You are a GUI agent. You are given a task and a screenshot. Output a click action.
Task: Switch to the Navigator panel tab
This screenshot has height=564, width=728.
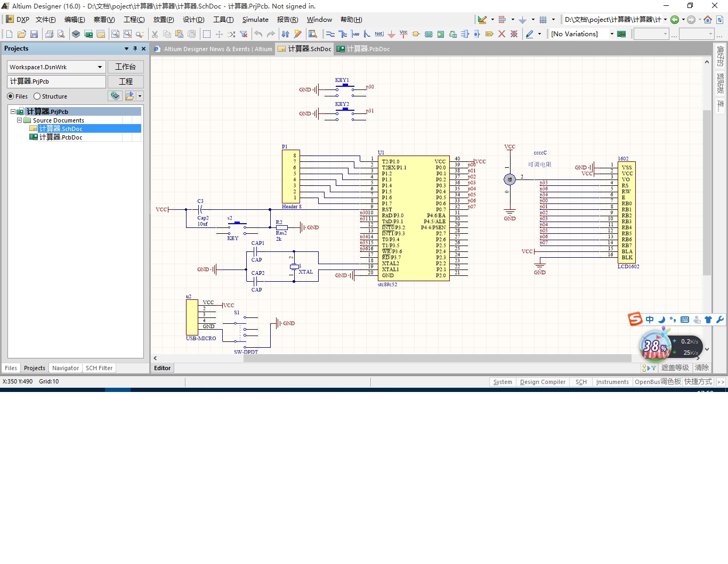pyautogui.click(x=66, y=368)
